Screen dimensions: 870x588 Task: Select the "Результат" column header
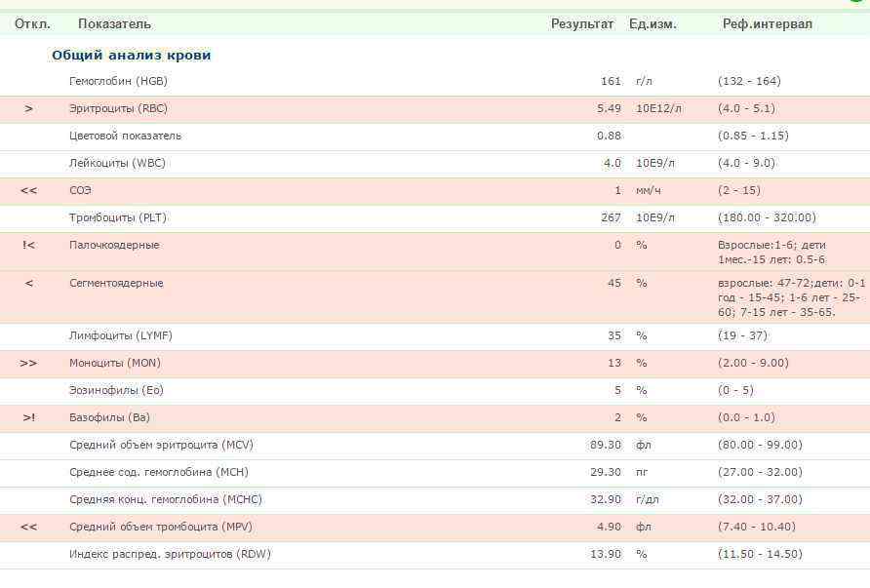581,23
